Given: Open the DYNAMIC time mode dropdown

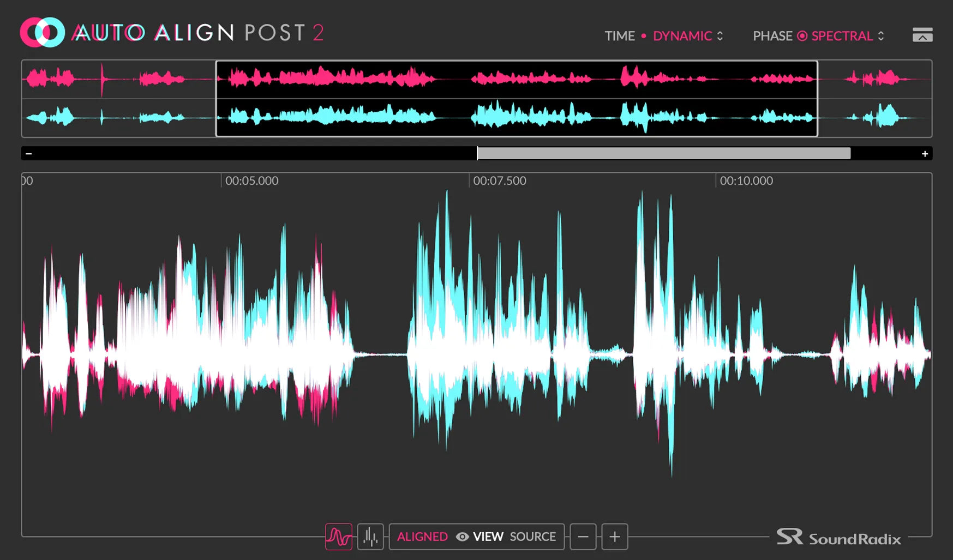Looking at the screenshot, I should click(688, 36).
